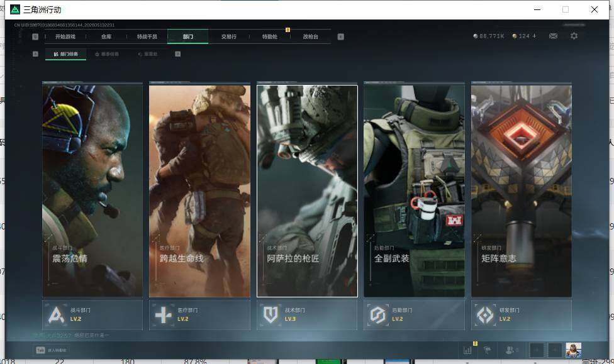Open the 开始游戏 tab
Screen dimensions: 614x364
65,36
